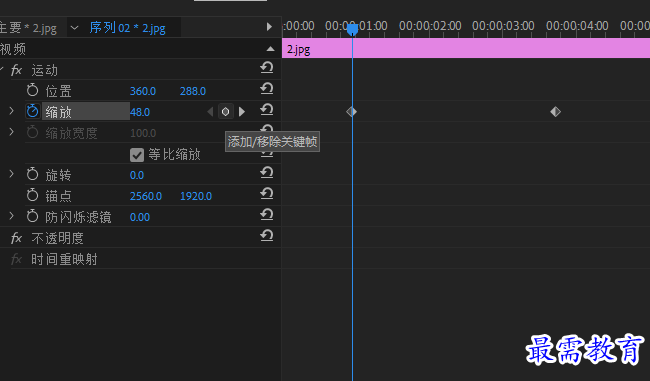Uncheck the 等比缩放 checkbox

(x=137, y=155)
